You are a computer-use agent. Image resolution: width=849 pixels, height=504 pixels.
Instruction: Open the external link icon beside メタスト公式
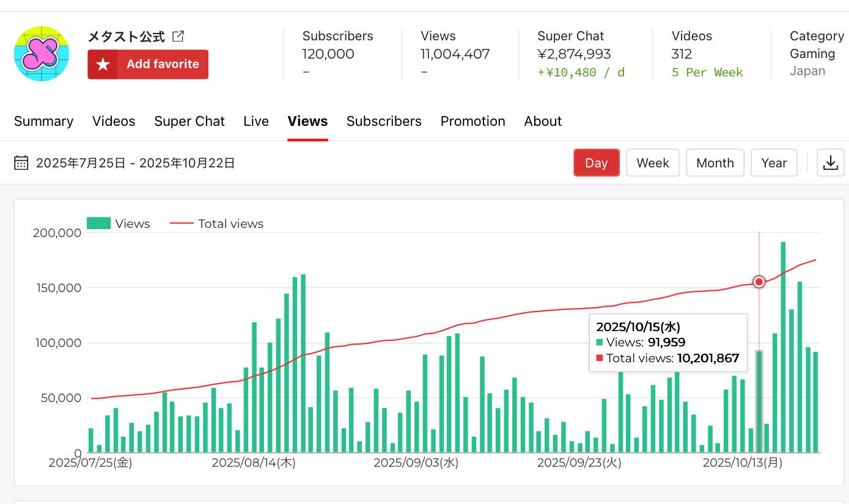tap(178, 37)
